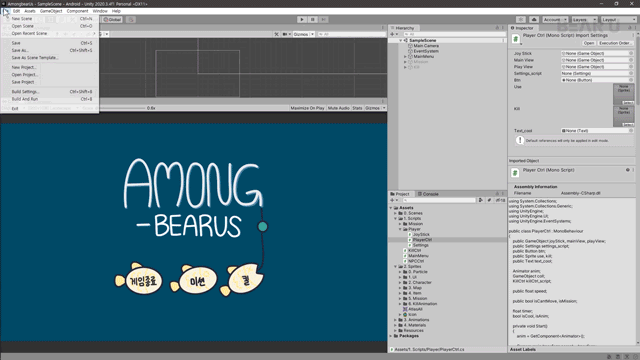Toggle the Hierarchy panel lock icon
Viewport: 640px width, 360px height.
[497, 28]
